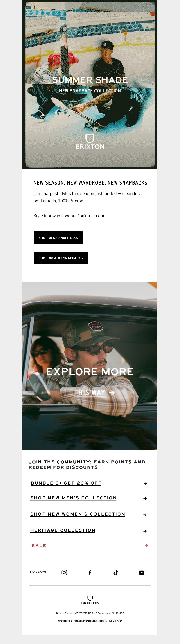This screenshot has width=180, height=644.
Task: Click the Brixton shield logo in the footer
Action: pos(90,600)
